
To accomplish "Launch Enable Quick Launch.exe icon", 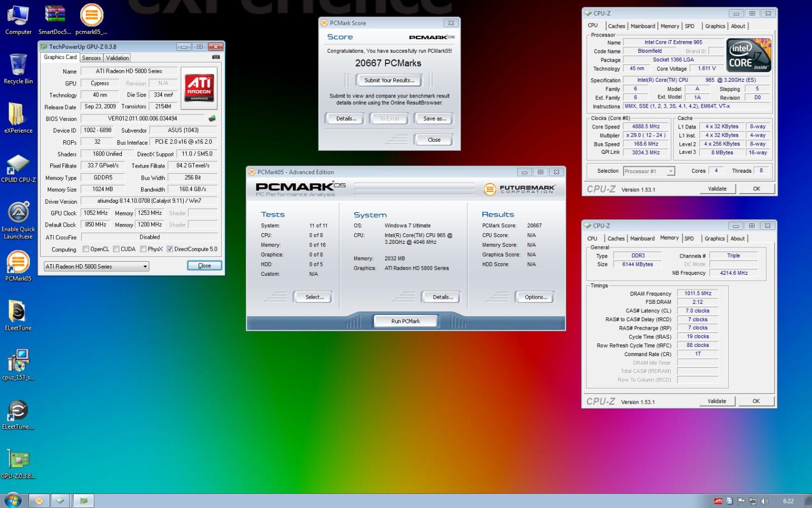I will [18, 219].
